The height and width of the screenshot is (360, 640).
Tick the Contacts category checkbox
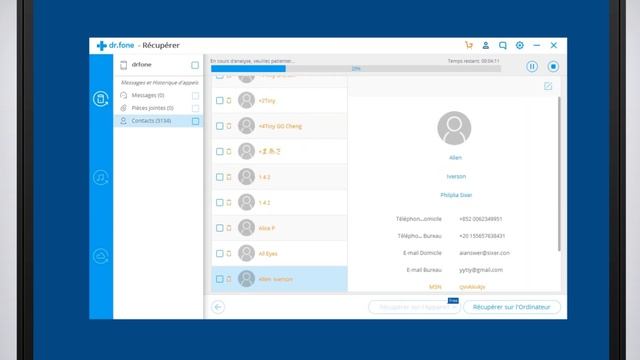[x=196, y=121]
